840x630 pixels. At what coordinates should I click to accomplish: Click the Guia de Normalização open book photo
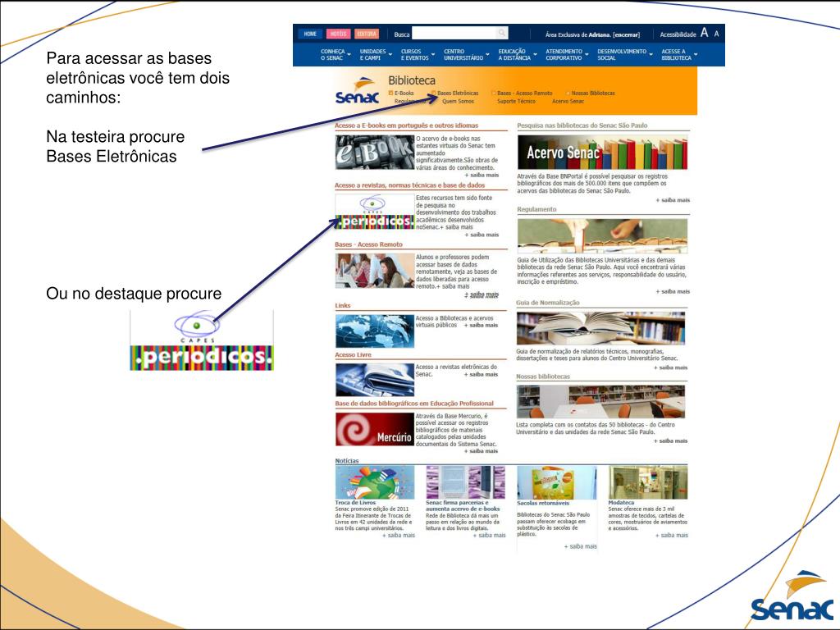click(x=600, y=328)
